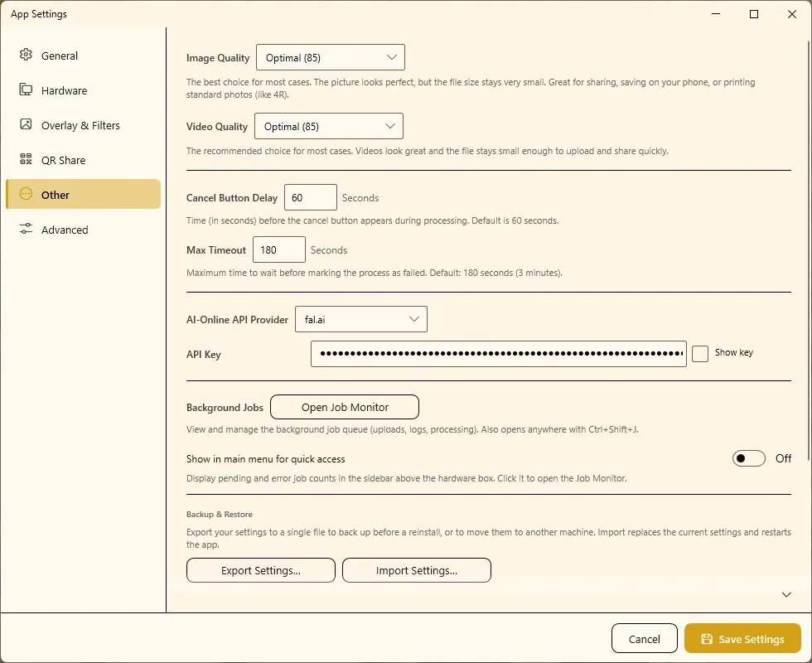812x663 pixels.
Task: Switch to Hardware settings tab
Action: (83, 90)
